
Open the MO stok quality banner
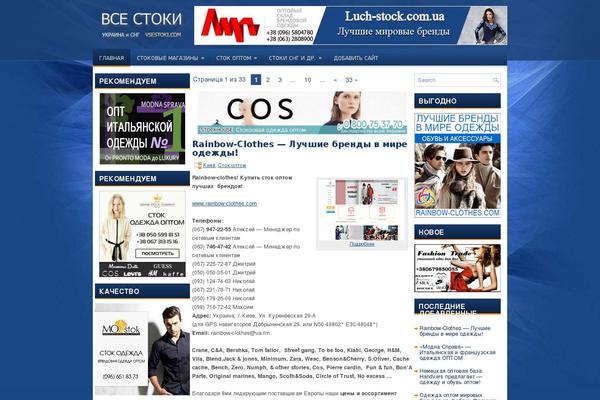[142, 350]
